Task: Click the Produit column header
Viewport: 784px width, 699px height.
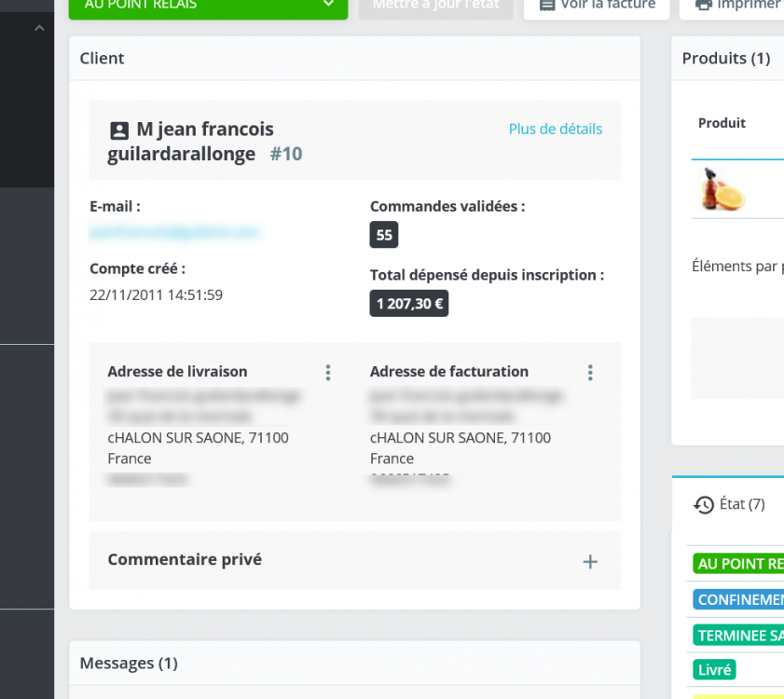Action: (x=722, y=123)
